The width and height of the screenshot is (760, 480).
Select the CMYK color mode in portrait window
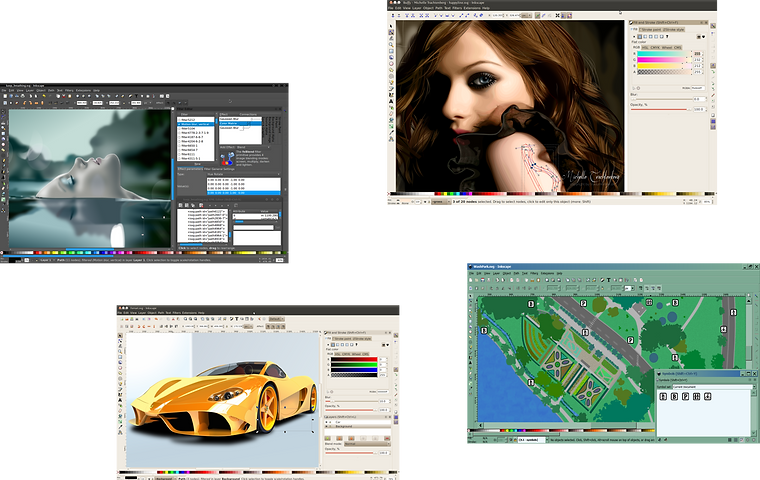pos(656,48)
